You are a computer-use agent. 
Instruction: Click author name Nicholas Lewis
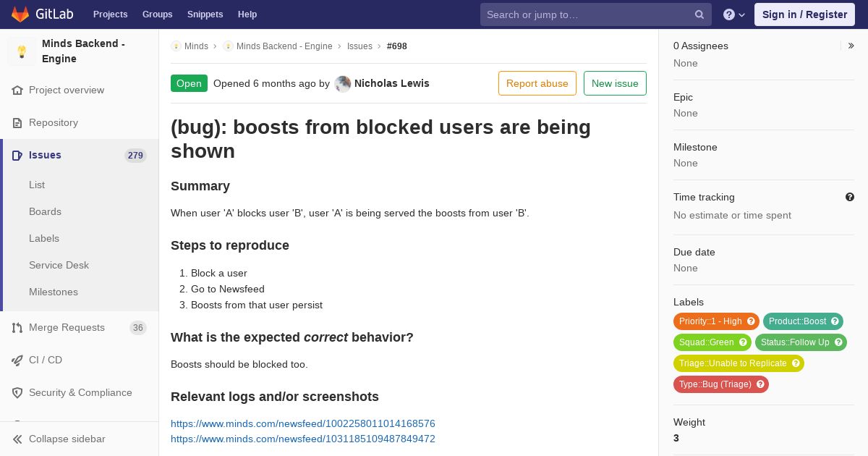click(x=392, y=83)
